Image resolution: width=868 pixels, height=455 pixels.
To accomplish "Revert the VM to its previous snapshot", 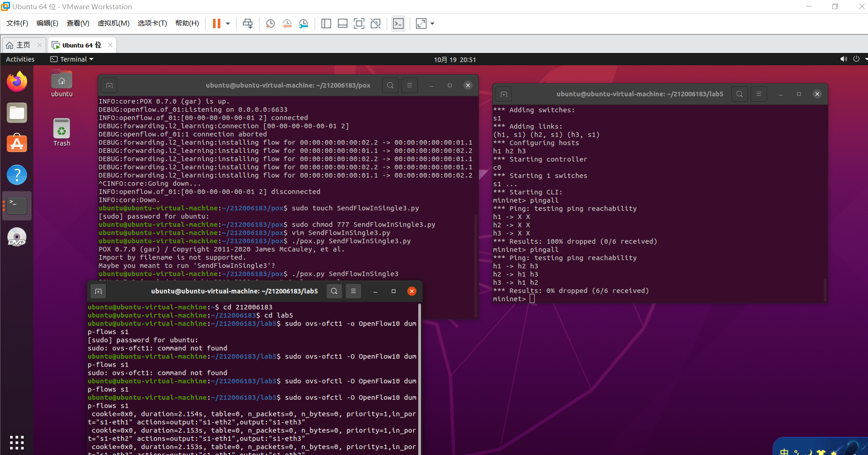I will click(x=287, y=24).
